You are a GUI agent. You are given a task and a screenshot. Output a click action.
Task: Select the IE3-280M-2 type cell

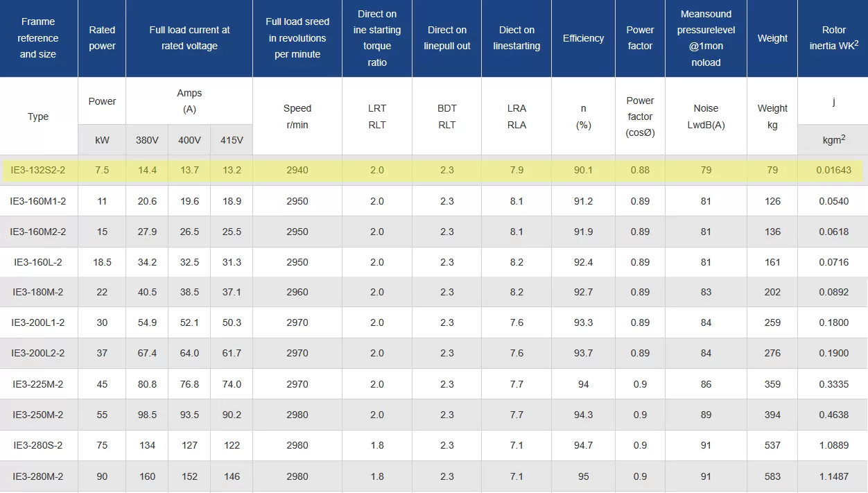click(x=38, y=476)
